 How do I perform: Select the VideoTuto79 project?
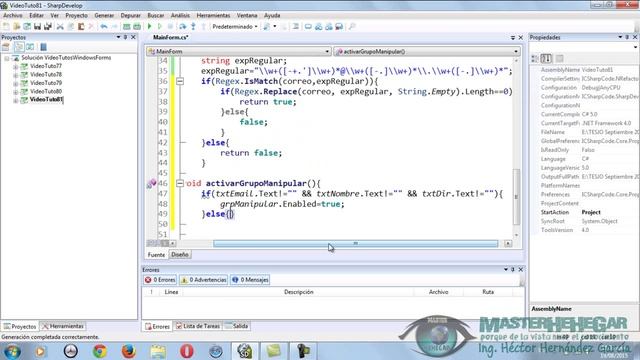[x=46, y=83]
